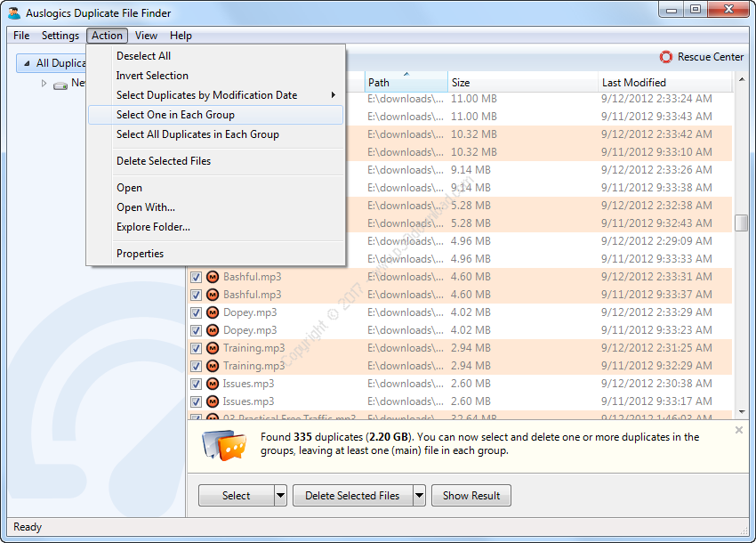Click the mp3 icon of the first Bashful.mp3
Viewport: 756px width, 543px height.
pos(213,277)
